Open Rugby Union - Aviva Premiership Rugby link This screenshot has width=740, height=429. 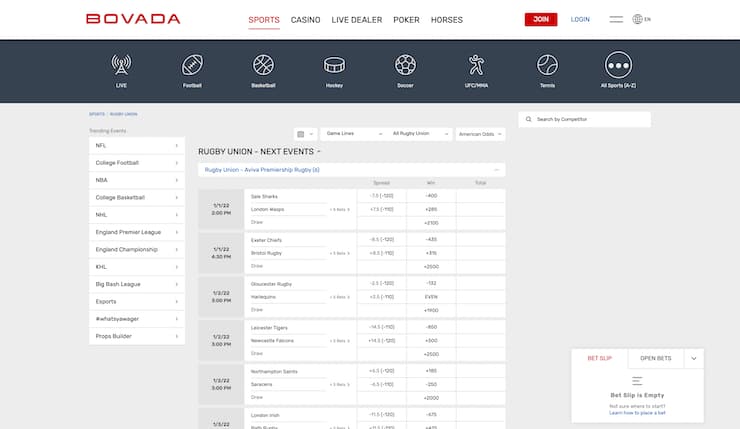click(262, 170)
